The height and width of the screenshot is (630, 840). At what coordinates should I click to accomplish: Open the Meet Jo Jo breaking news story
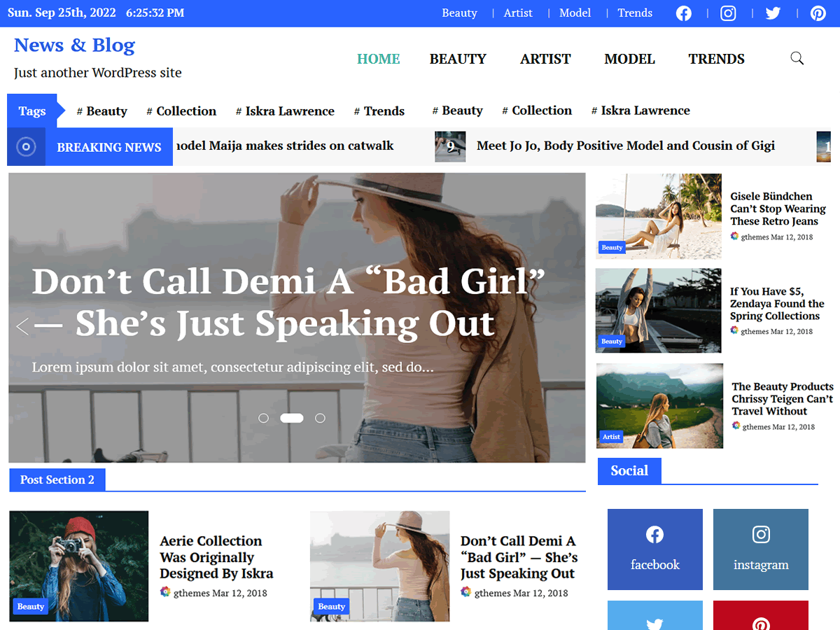pos(625,145)
